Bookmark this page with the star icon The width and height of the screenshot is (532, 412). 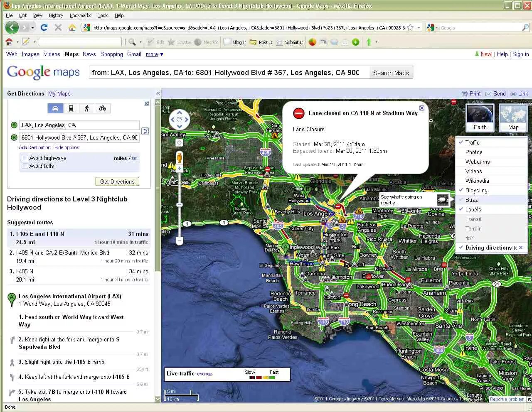(410, 28)
